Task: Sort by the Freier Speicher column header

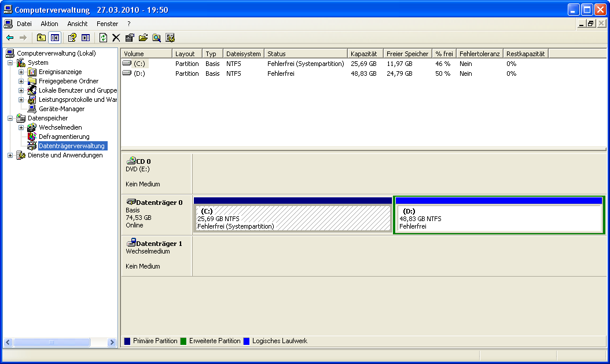Action: tap(407, 54)
